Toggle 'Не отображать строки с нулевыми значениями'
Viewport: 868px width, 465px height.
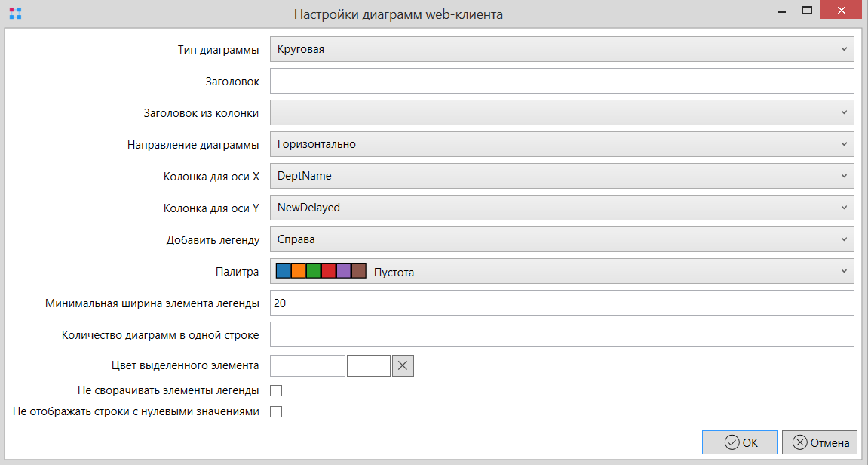point(276,411)
